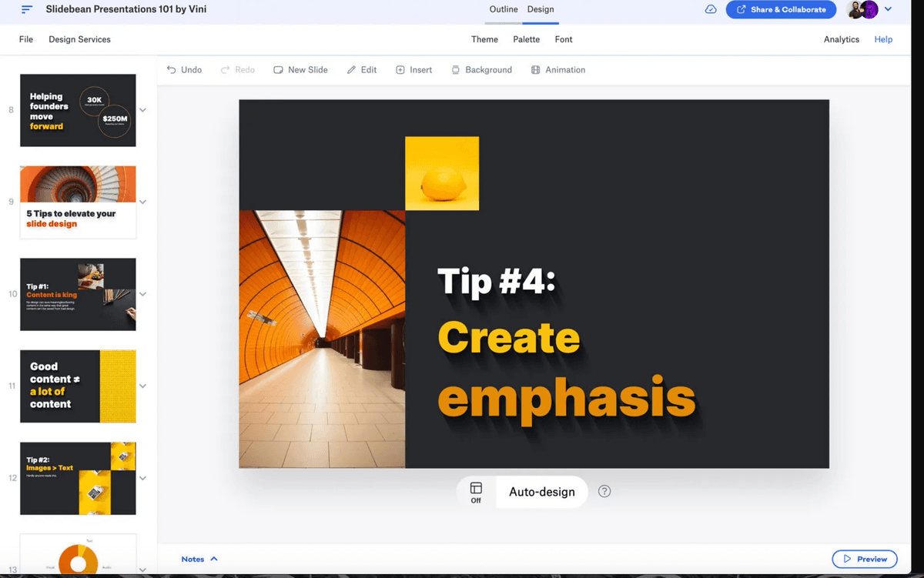
Task: Open the Background settings tool
Action: [x=481, y=70]
